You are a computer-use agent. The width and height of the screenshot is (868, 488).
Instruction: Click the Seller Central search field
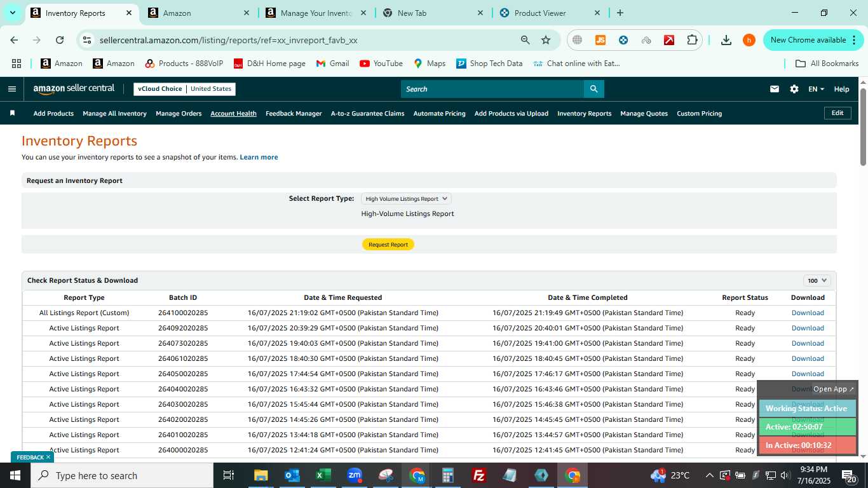click(492, 89)
